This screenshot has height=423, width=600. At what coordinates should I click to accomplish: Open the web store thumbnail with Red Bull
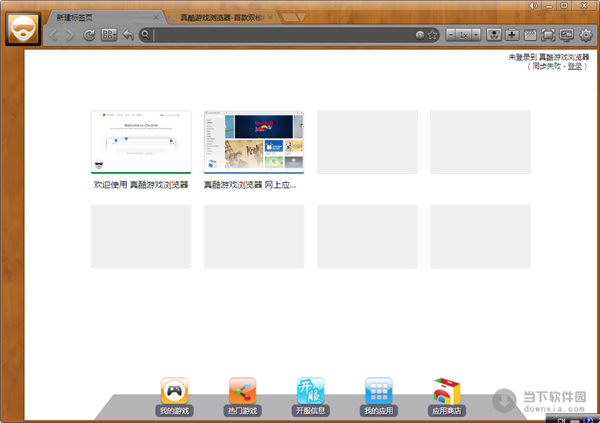pyautogui.click(x=254, y=142)
